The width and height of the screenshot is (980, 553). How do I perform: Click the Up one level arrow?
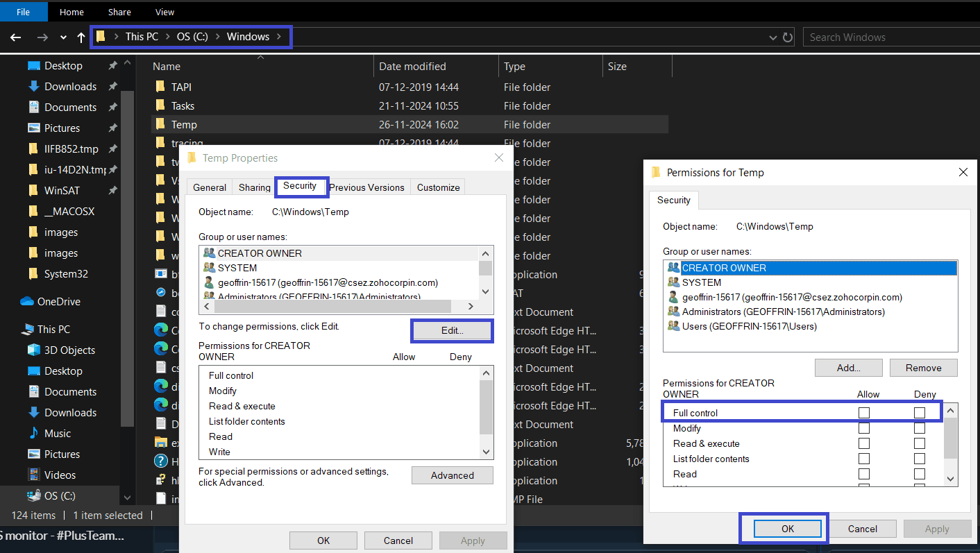81,37
